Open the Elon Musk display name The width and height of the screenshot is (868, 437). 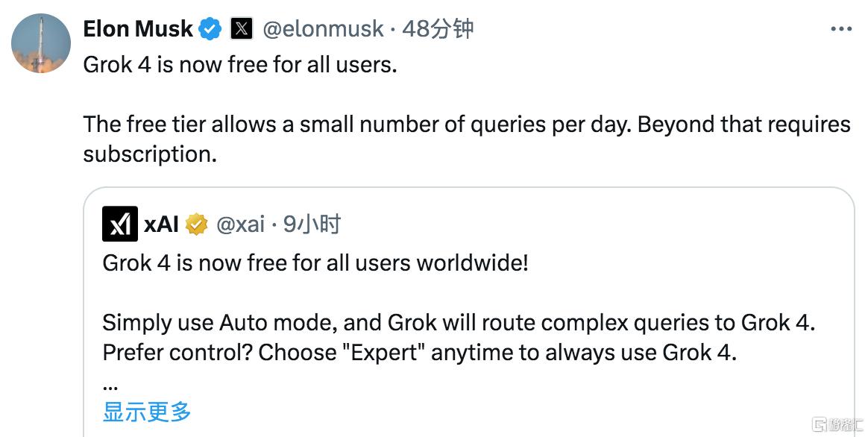[138, 29]
